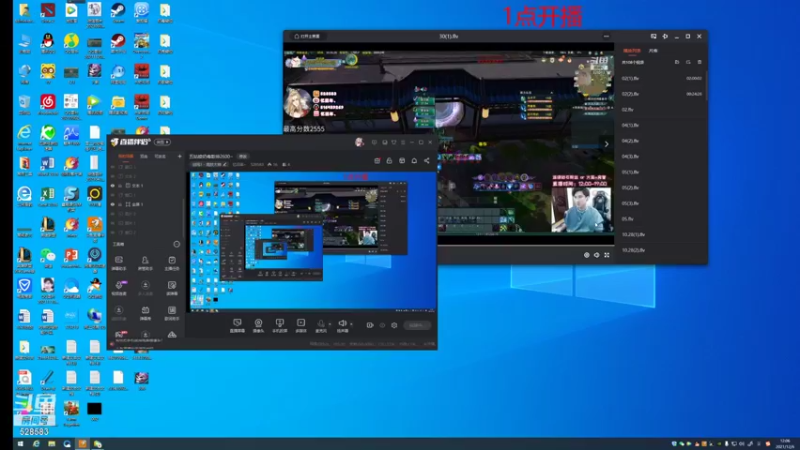The width and height of the screenshot is (800, 450).
Task: Select the second scene tab in streaming app
Action: click(144, 156)
